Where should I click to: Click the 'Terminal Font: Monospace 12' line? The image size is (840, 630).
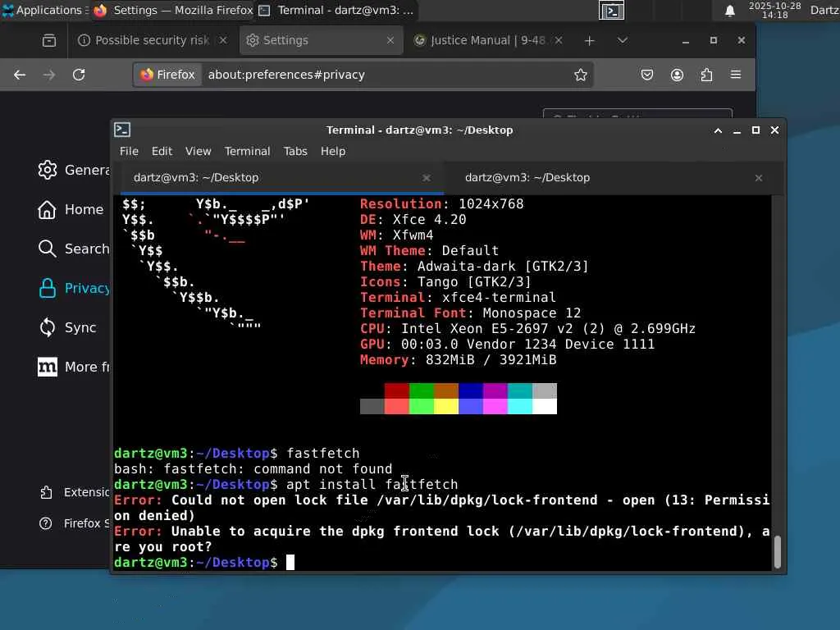[x=470, y=313]
